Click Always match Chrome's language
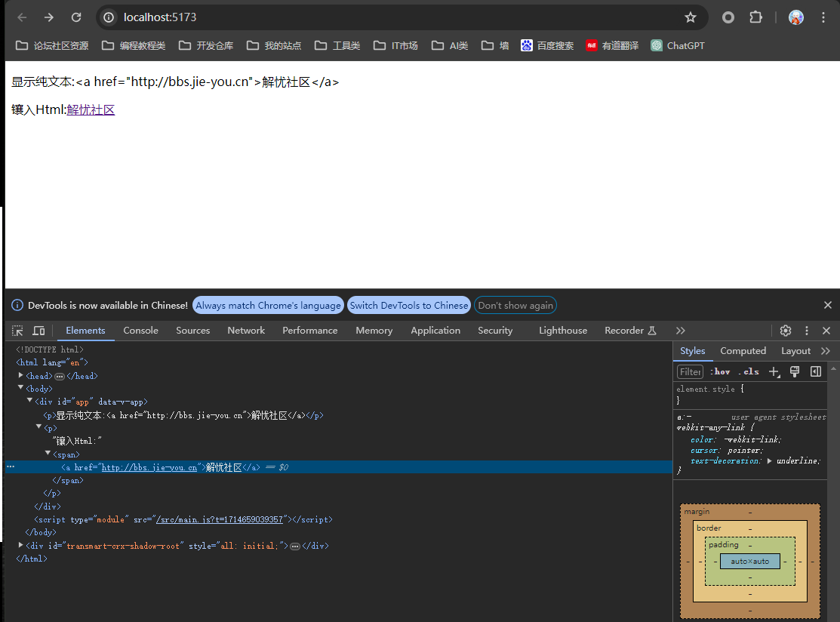Image resolution: width=840 pixels, height=622 pixels. click(x=268, y=306)
